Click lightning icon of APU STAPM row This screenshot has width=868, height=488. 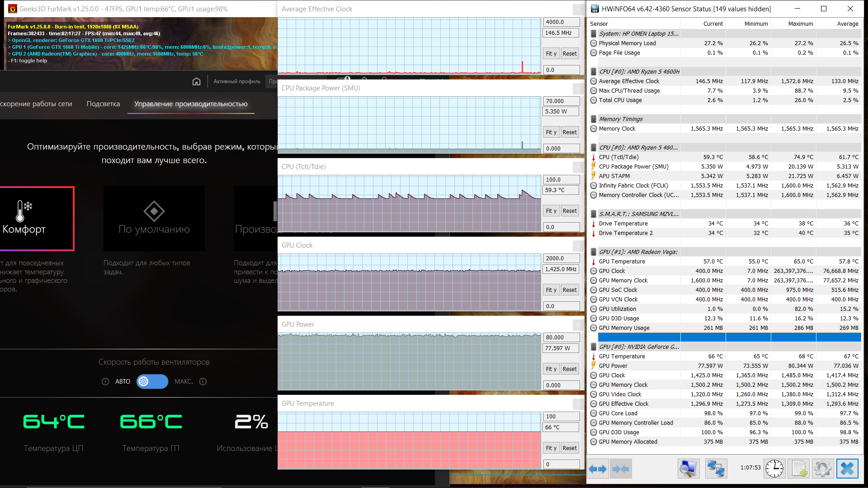tap(594, 176)
